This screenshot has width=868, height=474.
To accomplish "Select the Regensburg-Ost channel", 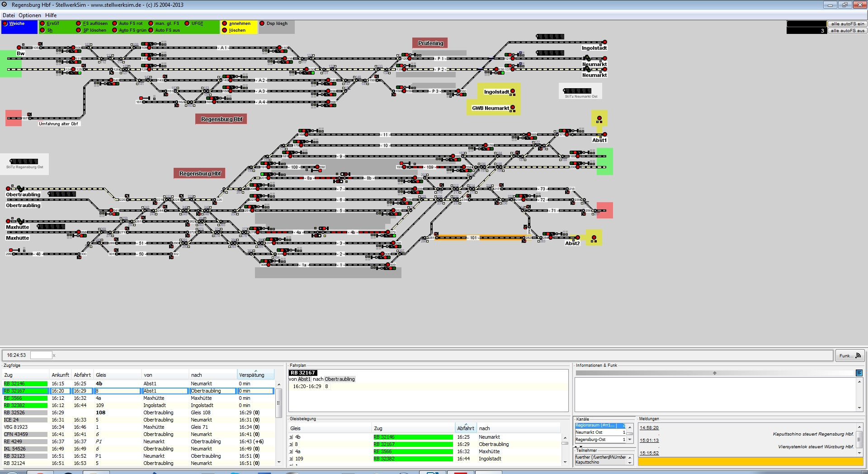I will point(600,440).
